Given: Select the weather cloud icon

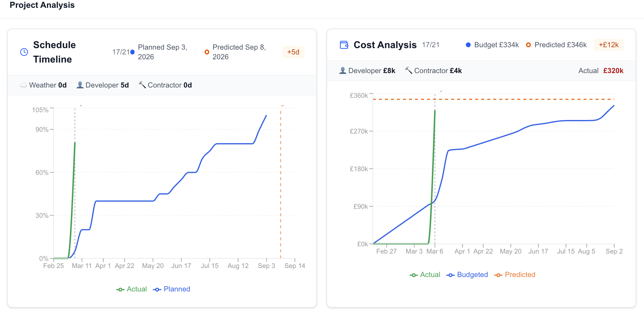Looking at the screenshot, I should point(24,85).
